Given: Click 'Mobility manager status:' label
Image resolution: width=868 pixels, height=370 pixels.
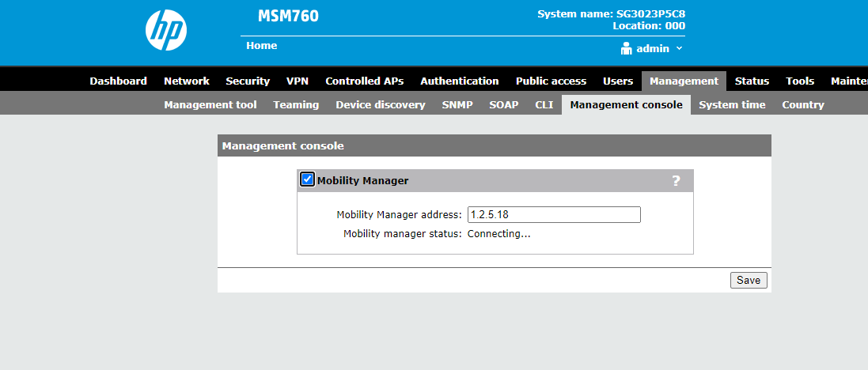Looking at the screenshot, I should (x=403, y=234).
